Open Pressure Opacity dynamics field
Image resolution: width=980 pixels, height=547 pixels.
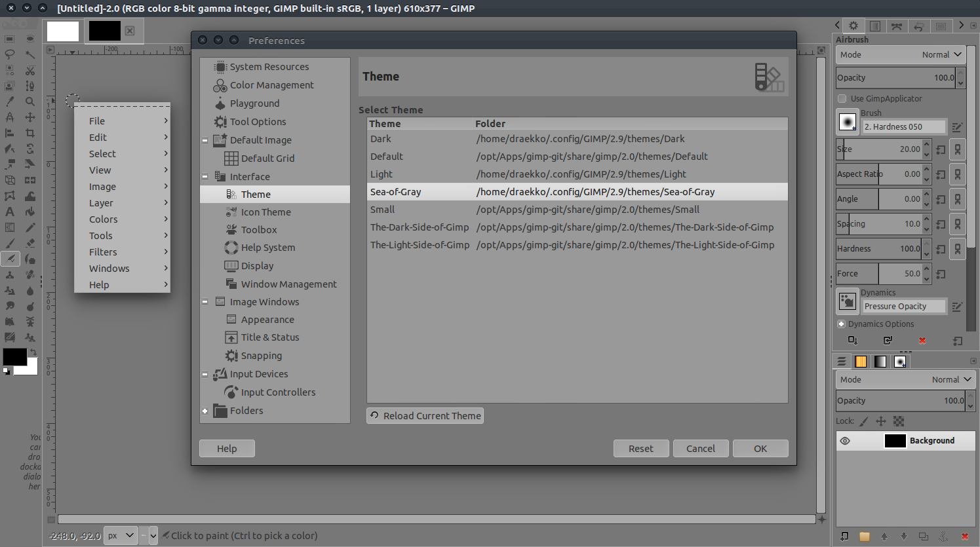click(904, 307)
